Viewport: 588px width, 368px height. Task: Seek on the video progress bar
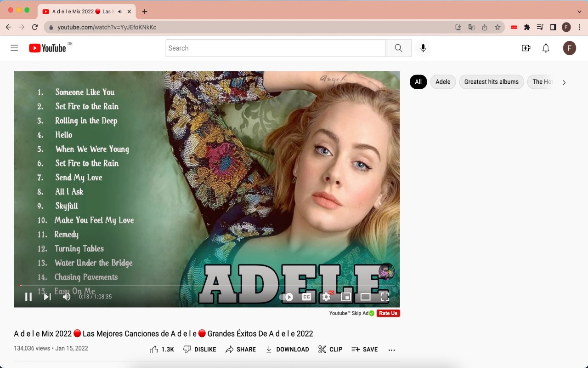207,286
